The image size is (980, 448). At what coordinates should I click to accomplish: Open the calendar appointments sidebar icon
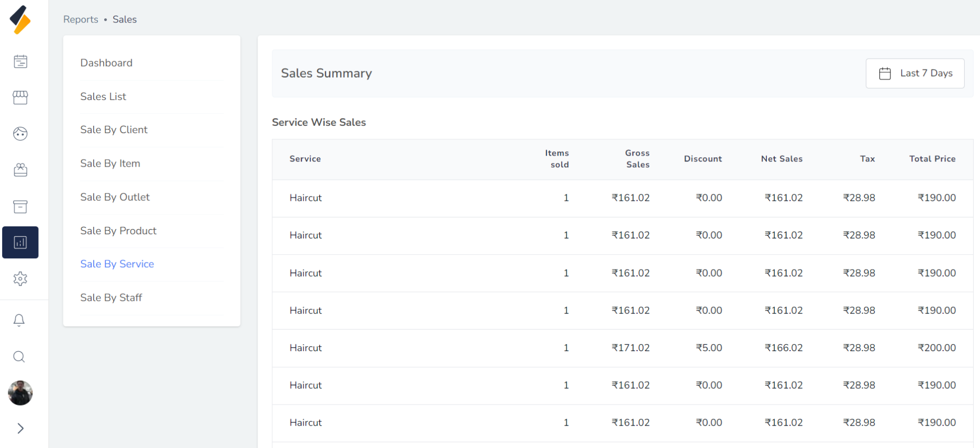[20, 62]
